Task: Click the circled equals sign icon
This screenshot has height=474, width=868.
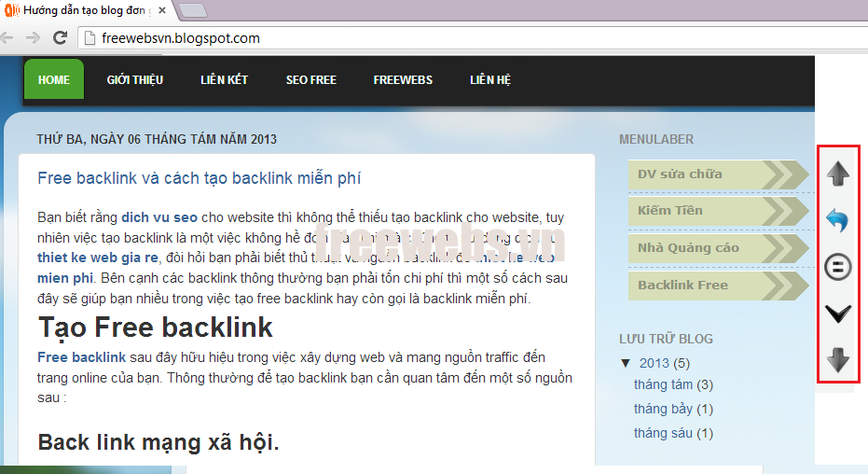Action: [x=839, y=267]
